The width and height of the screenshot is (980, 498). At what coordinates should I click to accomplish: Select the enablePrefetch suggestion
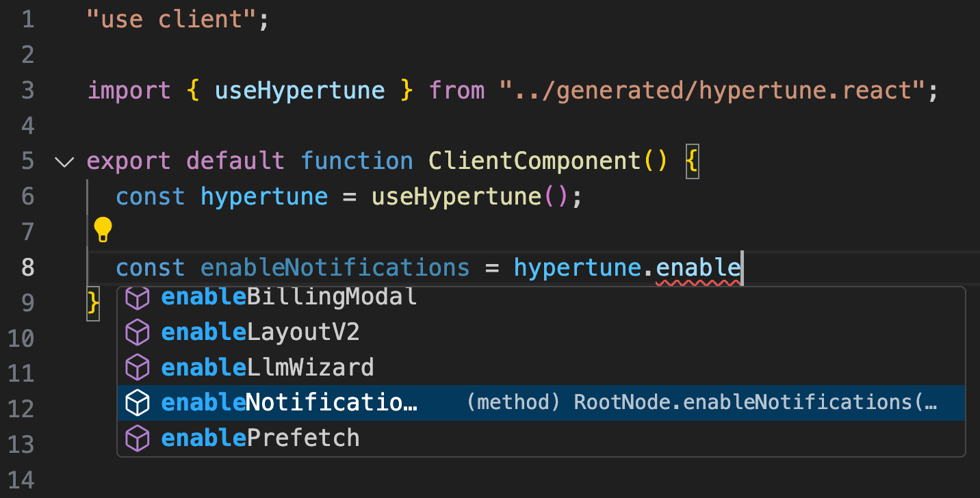coord(260,438)
